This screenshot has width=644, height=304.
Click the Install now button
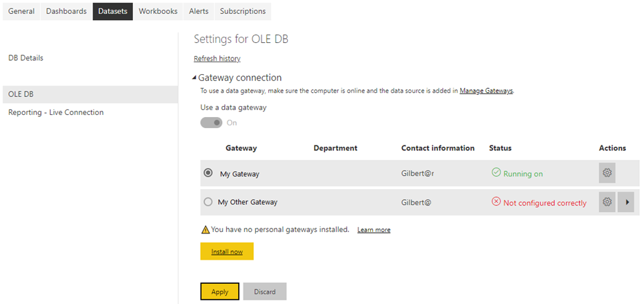227,251
